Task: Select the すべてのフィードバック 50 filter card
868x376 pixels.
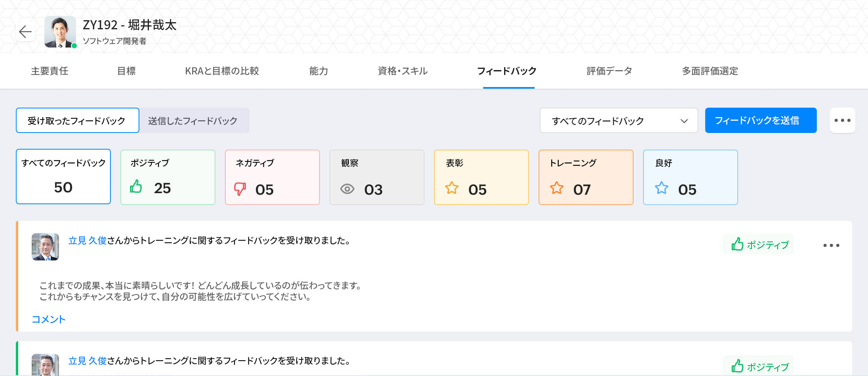Action: coord(63,177)
